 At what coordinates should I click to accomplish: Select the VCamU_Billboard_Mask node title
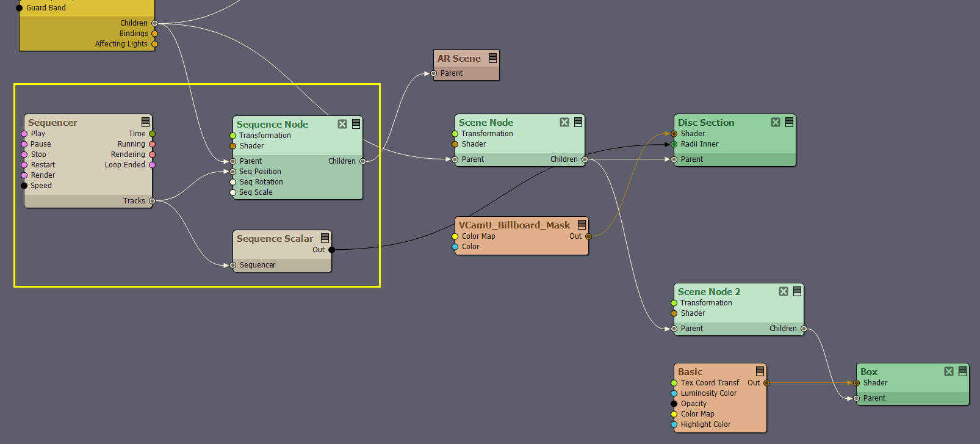click(x=514, y=225)
